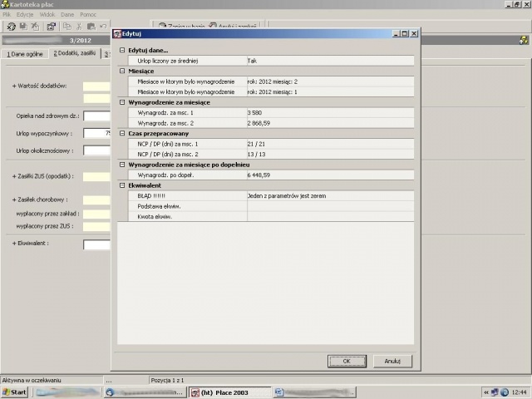The height and width of the screenshot is (399, 532).
Task: Click the 12:44 clock in the taskbar
Action: (x=519, y=392)
